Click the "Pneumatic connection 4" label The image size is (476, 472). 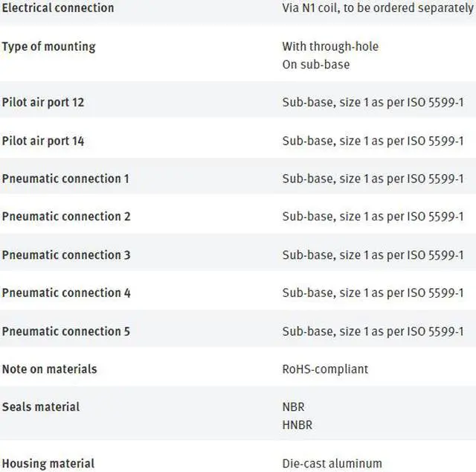66,293
